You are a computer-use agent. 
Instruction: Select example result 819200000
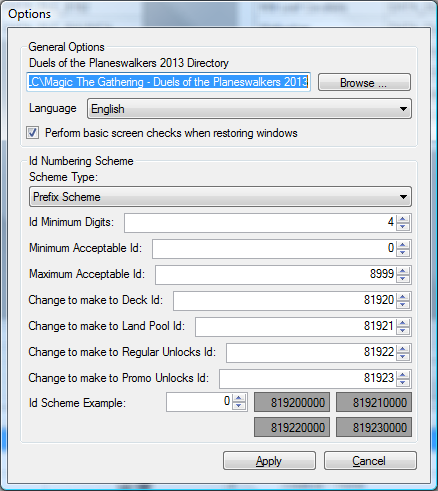coord(292,402)
